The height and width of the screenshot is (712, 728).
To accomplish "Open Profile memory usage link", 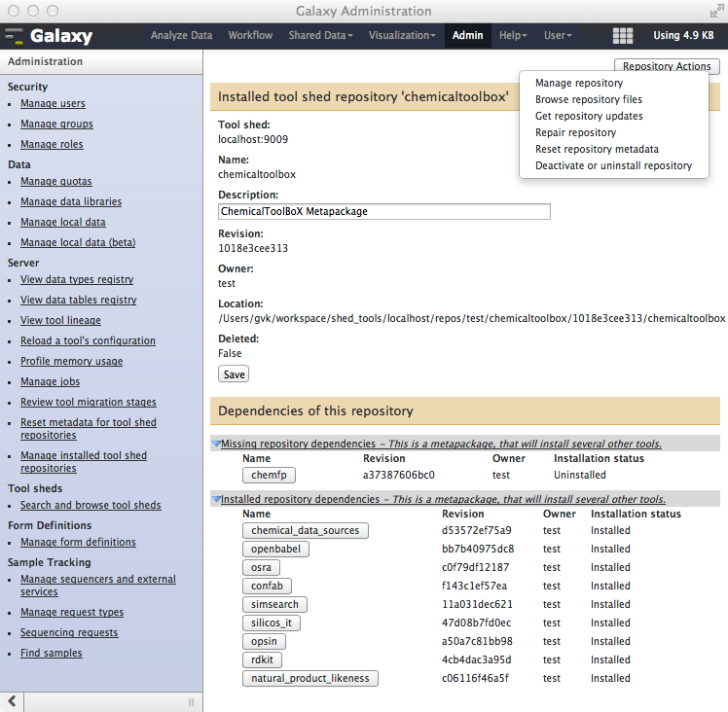I will pos(71,361).
